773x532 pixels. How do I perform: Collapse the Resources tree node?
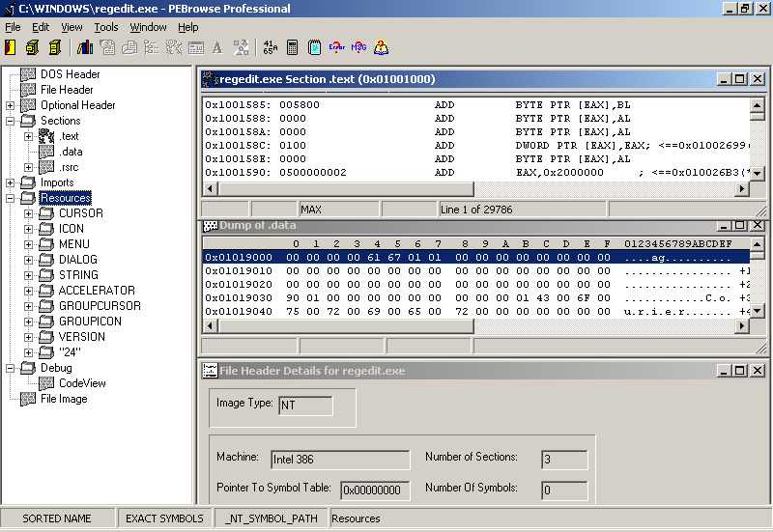pyautogui.click(x=10, y=198)
